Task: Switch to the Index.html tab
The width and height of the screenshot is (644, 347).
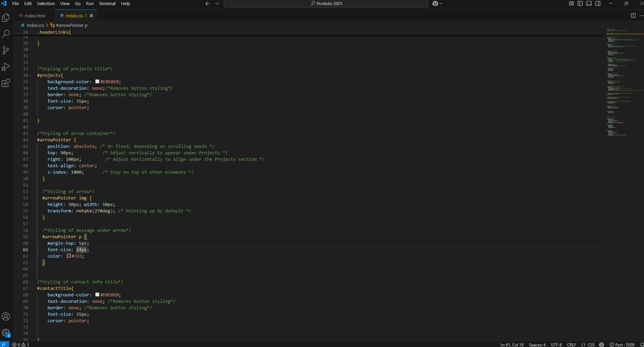Action: [x=34, y=16]
